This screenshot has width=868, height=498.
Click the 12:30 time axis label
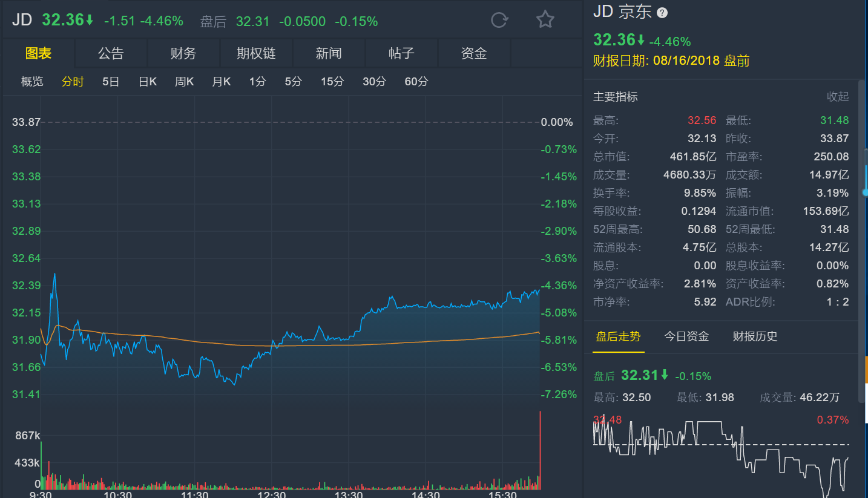pyautogui.click(x=271, y=494)
